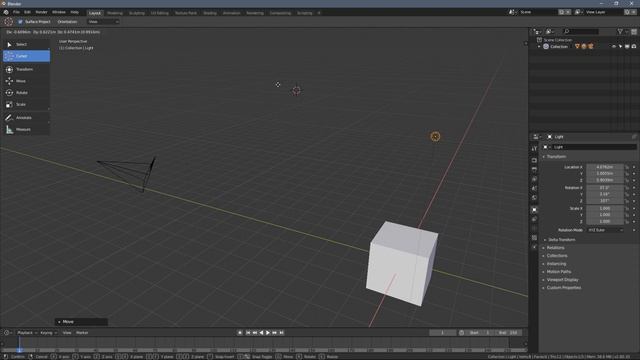Toggle lock for Rotation X
This screenshot has height=360, width=640.
627,188
